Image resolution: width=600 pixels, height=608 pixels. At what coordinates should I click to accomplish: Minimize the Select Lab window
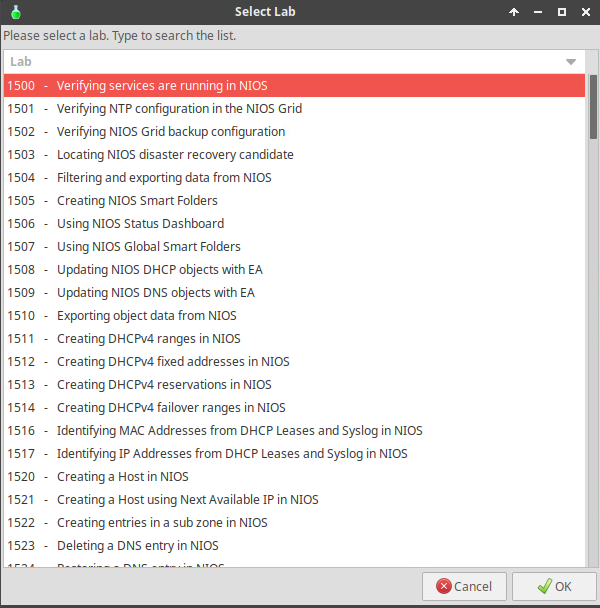pyautogui.click(x=538, y=12)
